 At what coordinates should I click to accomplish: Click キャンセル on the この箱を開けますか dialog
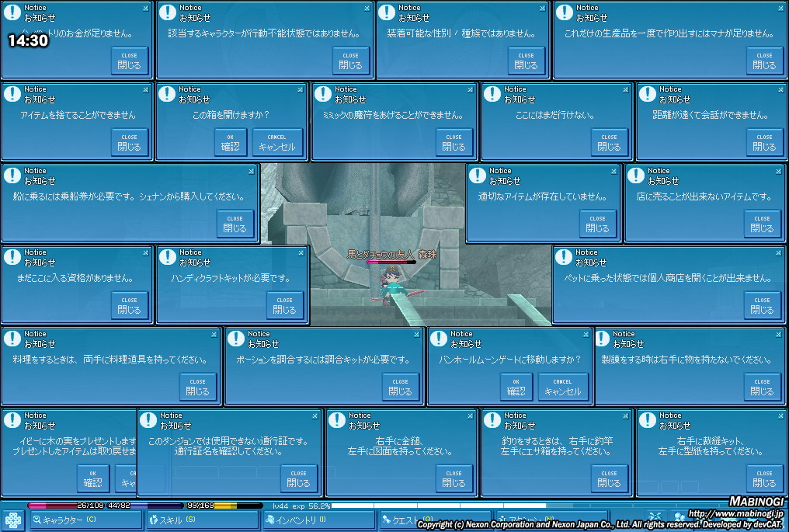pos(276,142)
